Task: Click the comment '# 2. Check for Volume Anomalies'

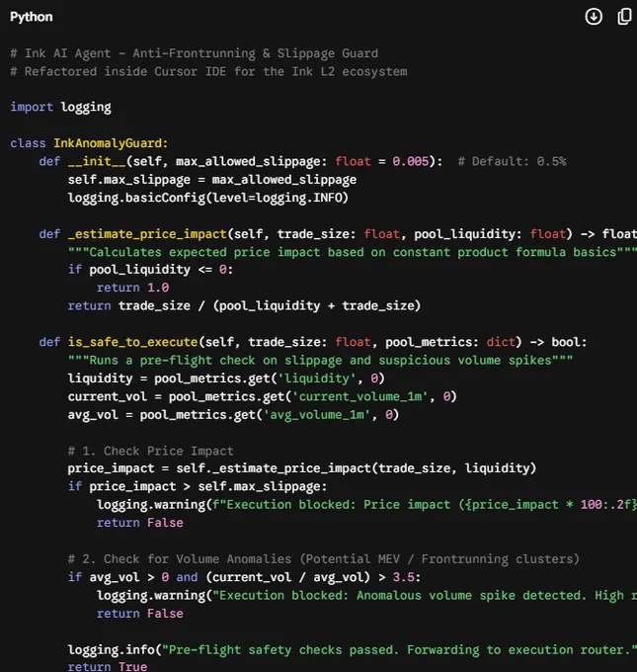Action: click(323, 559)
